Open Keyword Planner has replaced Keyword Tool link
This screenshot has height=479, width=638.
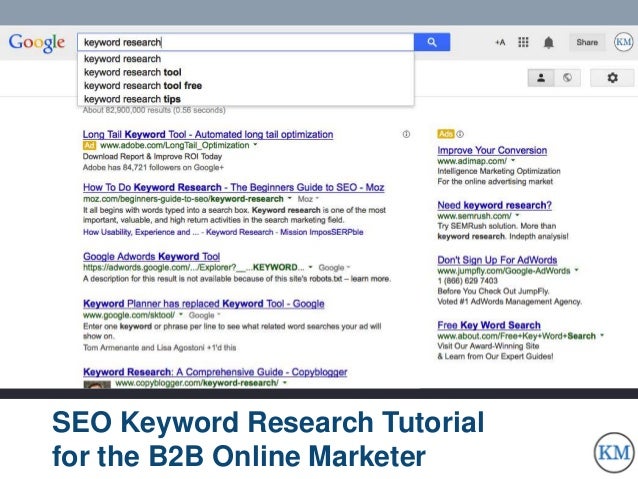(203, 304)
